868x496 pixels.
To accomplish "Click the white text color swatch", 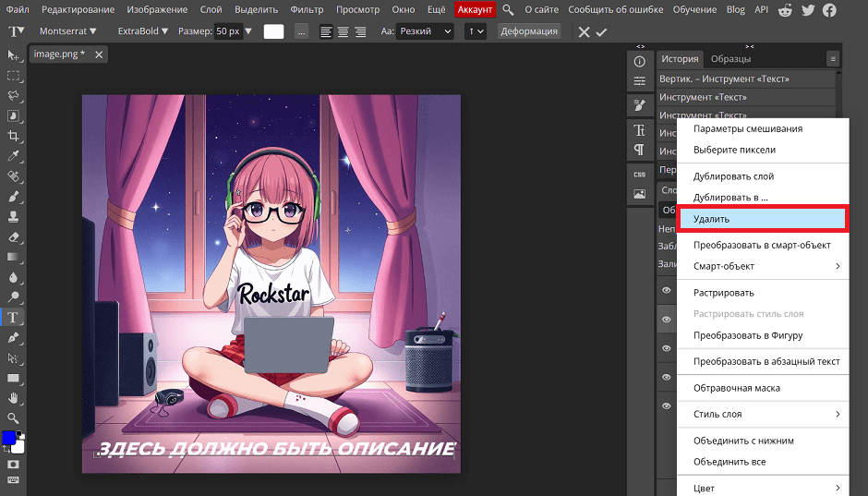I will pyautogui.click(x=274, y=31).
